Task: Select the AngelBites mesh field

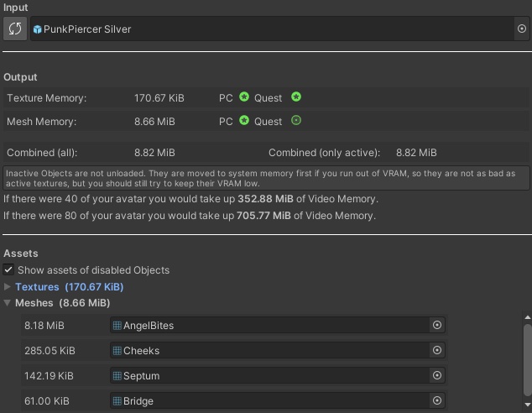Action: click(269, 325)
